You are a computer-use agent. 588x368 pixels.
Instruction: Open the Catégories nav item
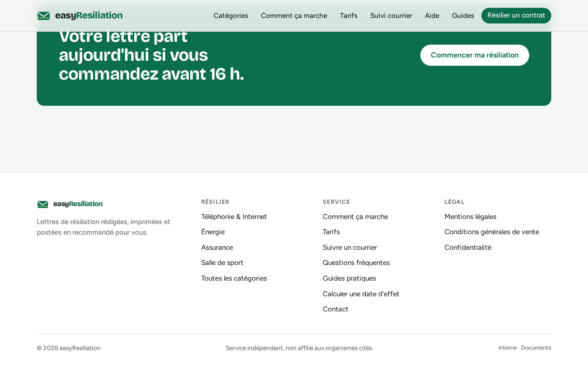tap(231, 16)
